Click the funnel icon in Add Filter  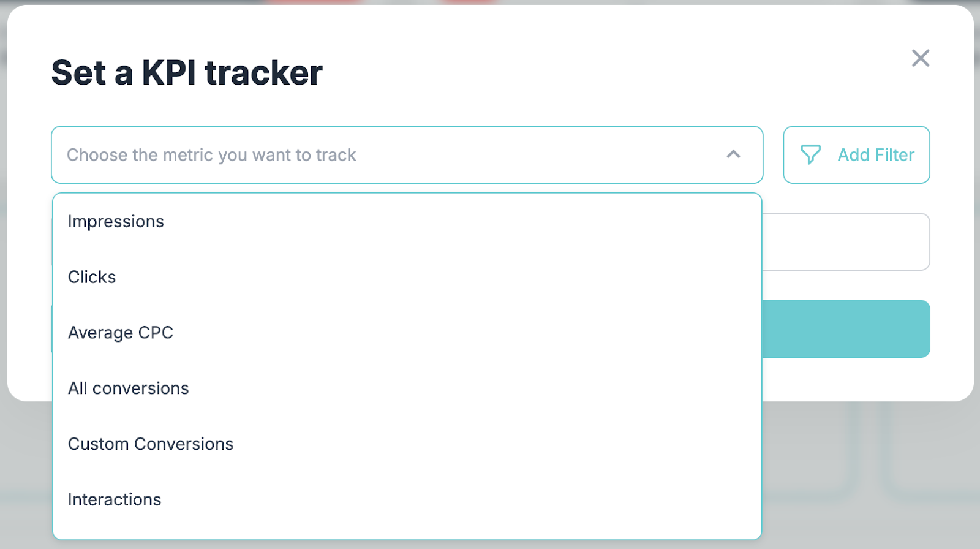pos(810,154)
